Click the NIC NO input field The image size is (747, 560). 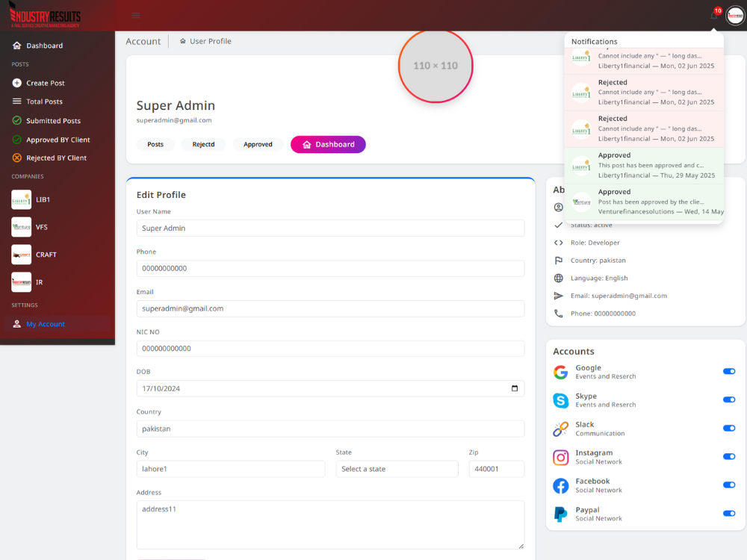coord(330,349)
